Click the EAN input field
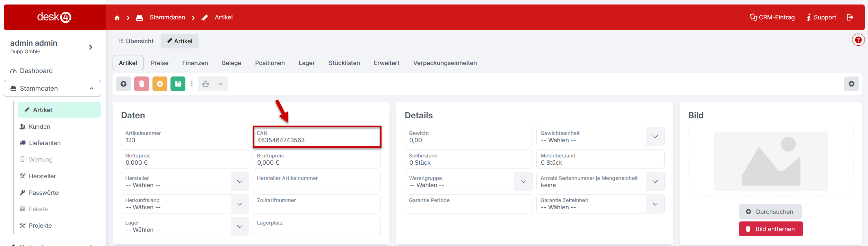 pyautogui.click(x=317, y=140)
